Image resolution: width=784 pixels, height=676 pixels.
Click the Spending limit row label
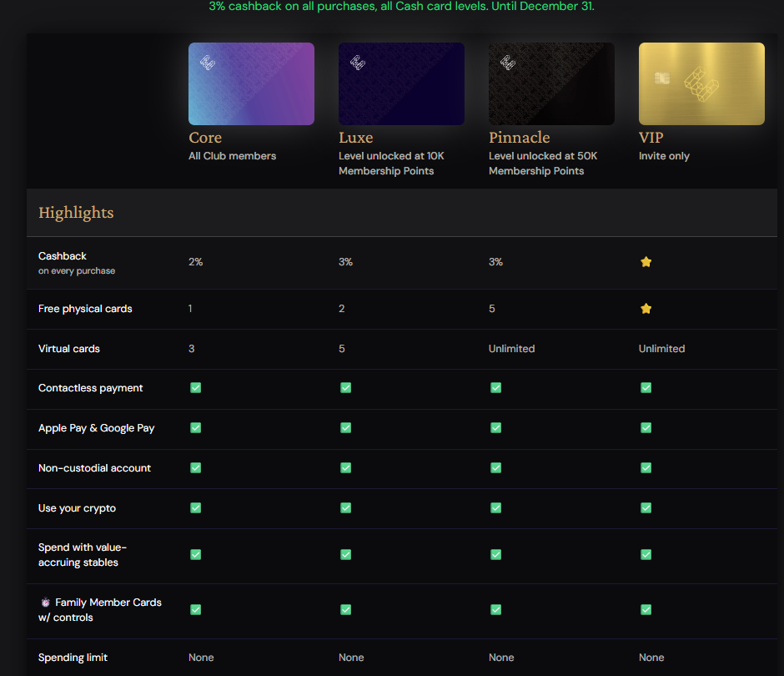coord(73,658)
